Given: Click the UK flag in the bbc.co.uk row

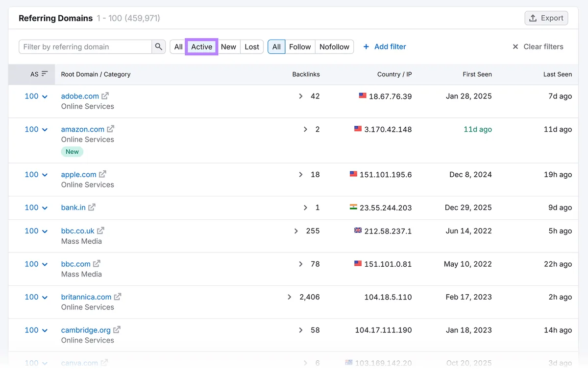Looking at the screenshot, I should [358, 230].
